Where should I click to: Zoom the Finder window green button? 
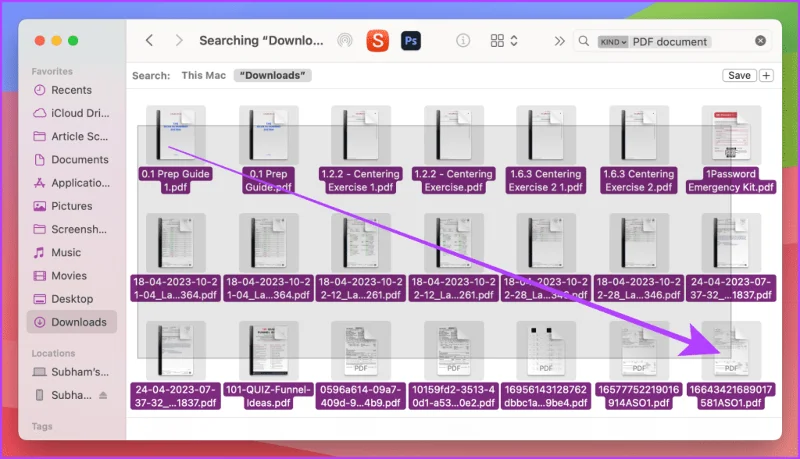click(73, 41)
